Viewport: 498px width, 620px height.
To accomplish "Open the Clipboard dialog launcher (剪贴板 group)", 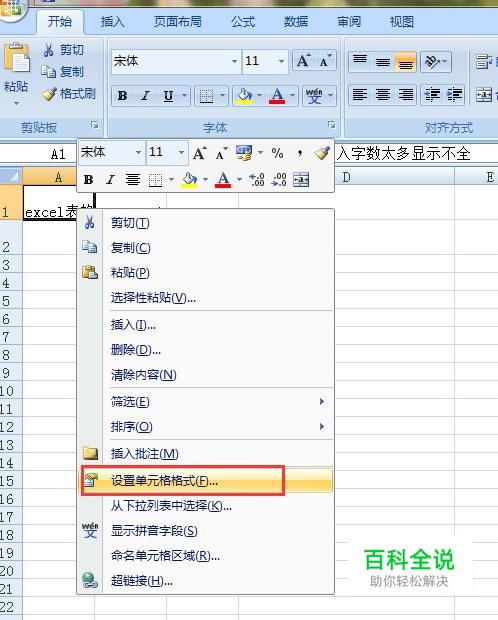I will pyautogui.click(x=95, y=125).
